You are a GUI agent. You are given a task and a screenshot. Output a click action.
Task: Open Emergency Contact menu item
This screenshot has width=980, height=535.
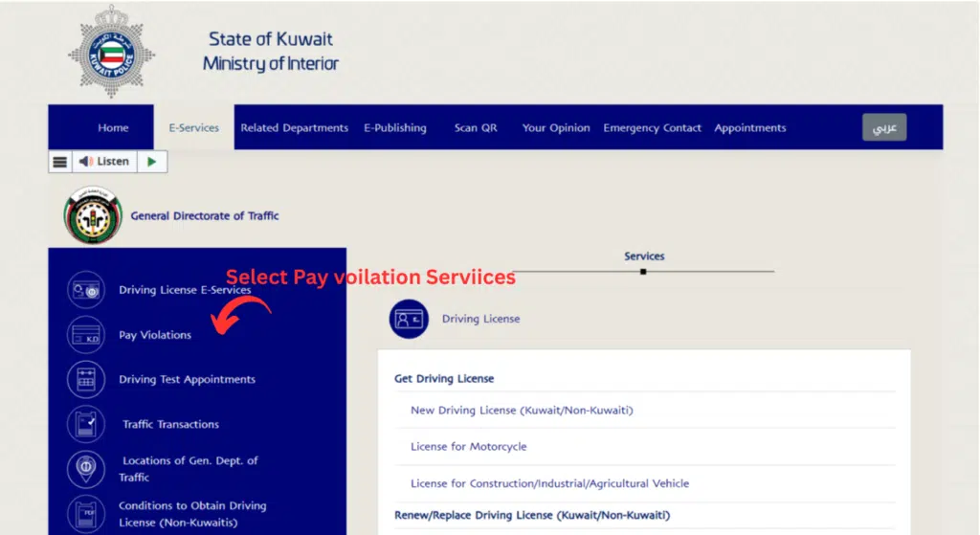(652, 127)
